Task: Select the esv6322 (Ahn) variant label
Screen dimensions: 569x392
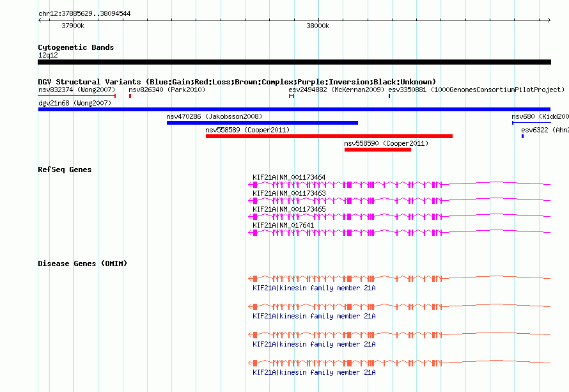Action: [x=545, y=130]
